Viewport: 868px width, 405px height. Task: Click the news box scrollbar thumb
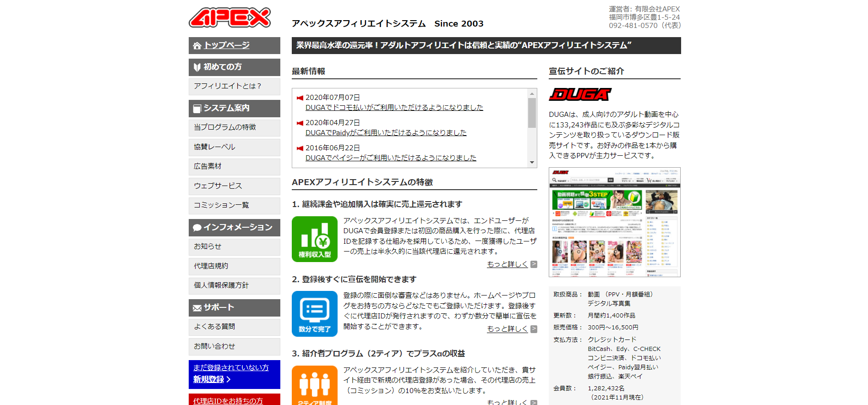532,113
